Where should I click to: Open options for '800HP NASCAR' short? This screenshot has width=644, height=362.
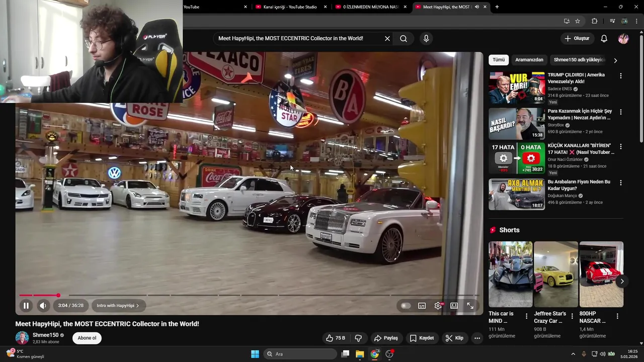point(617,316)
